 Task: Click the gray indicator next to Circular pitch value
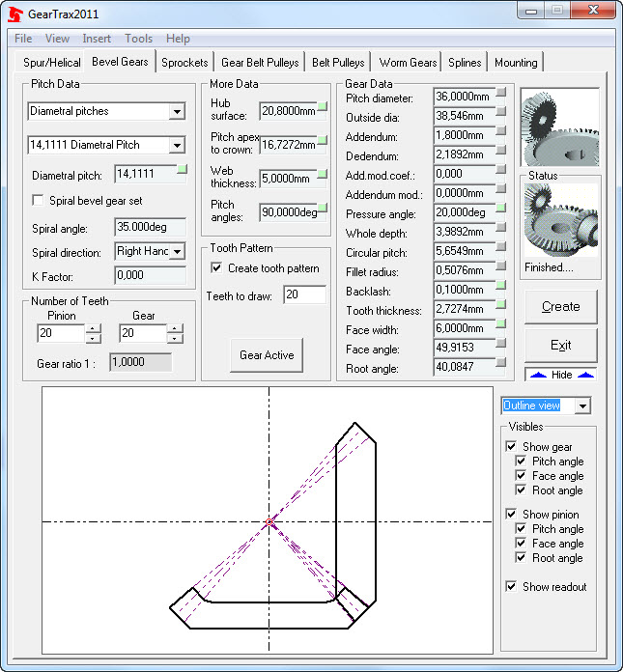500,246
